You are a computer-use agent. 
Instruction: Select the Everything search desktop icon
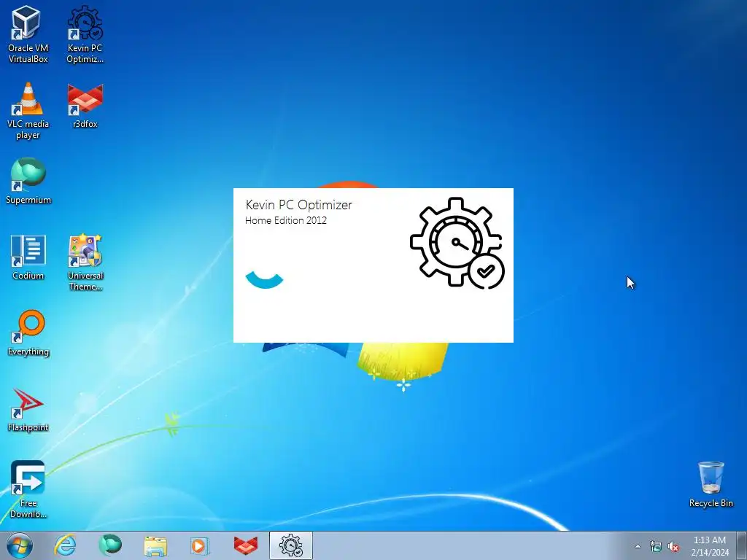tap(28, 332)
